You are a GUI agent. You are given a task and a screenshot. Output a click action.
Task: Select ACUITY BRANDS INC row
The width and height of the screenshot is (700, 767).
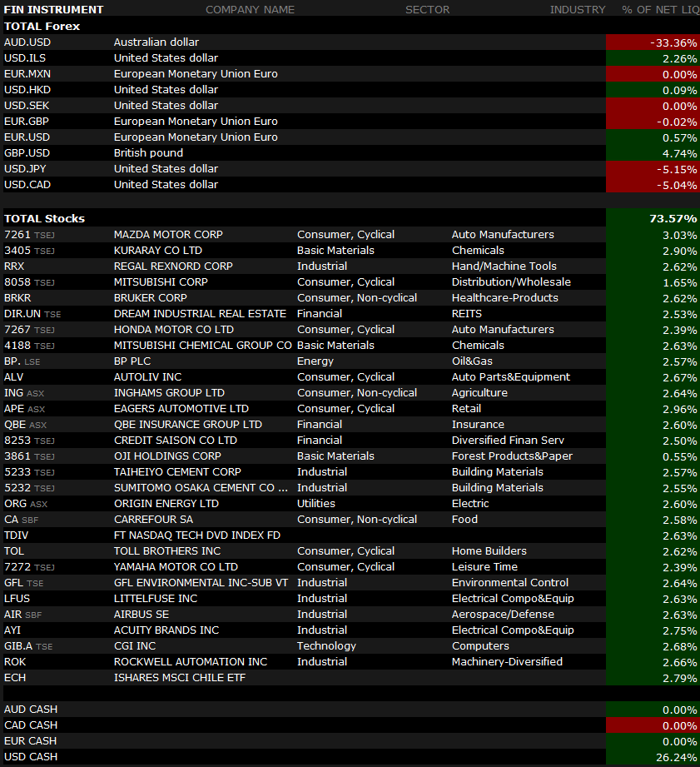point(350,630)
